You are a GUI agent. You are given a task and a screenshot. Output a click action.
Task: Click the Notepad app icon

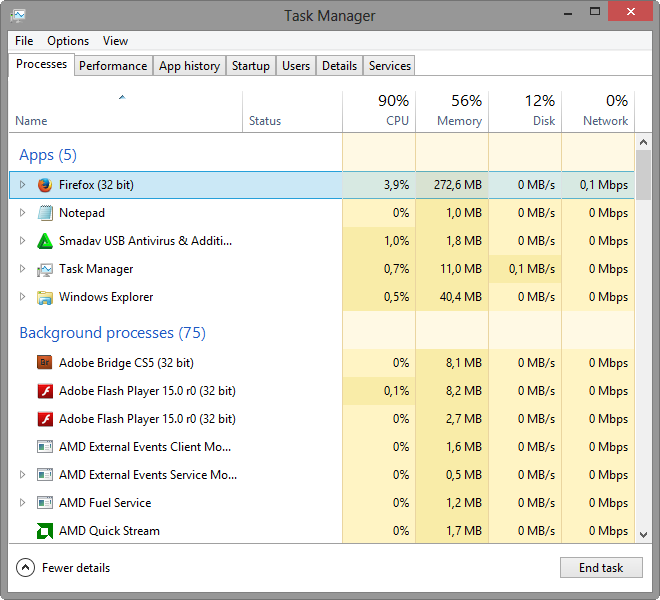click(x=45, y=213)
